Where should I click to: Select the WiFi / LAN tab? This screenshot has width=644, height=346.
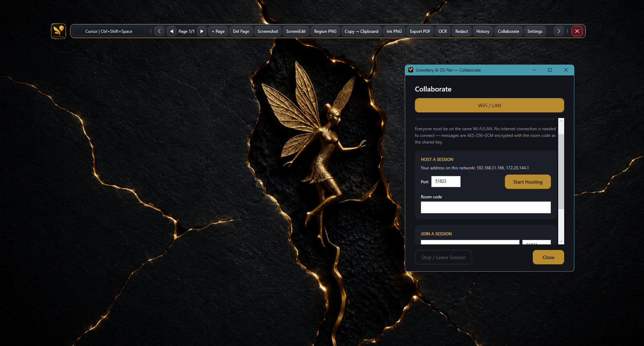[490, 105]
